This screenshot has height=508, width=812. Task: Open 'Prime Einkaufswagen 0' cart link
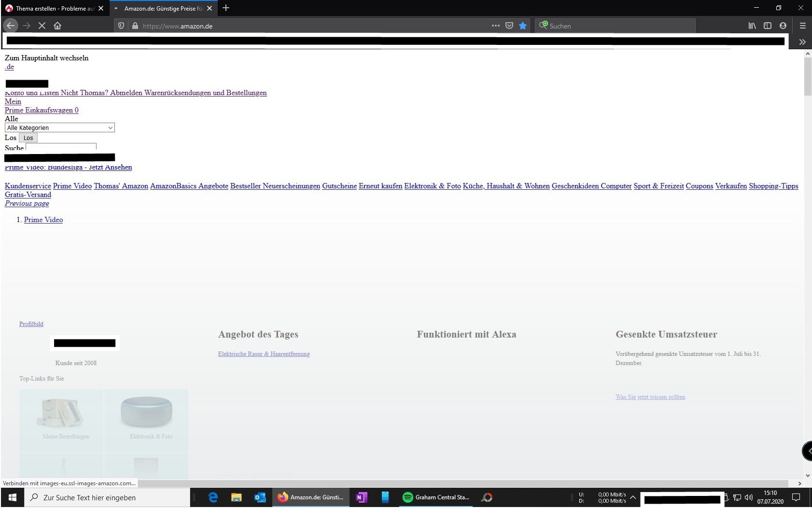coord(42,110)
